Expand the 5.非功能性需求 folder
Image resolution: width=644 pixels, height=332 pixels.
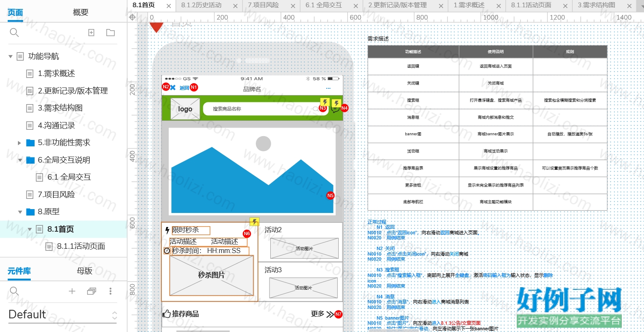[x=19, y=143]
